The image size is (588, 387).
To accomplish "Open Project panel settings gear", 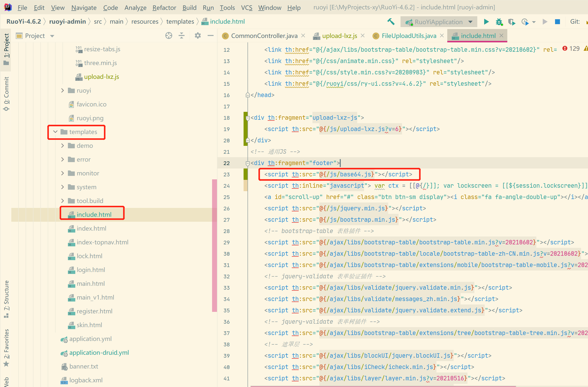I will pos(198,36).
